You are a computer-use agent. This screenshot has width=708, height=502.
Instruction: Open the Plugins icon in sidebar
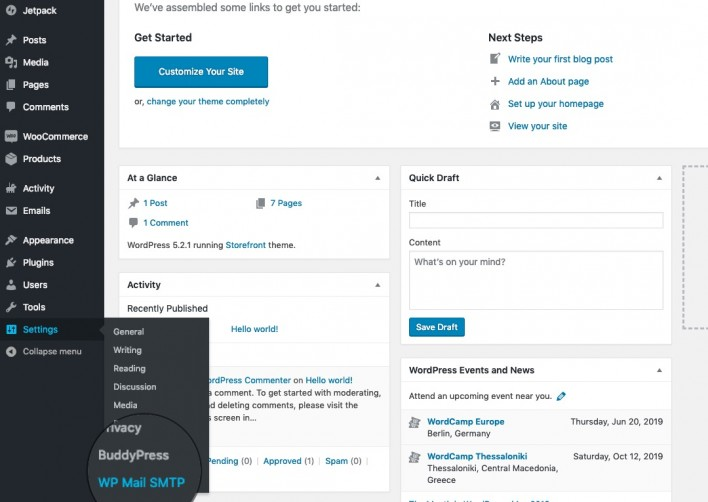pos(11,263)
